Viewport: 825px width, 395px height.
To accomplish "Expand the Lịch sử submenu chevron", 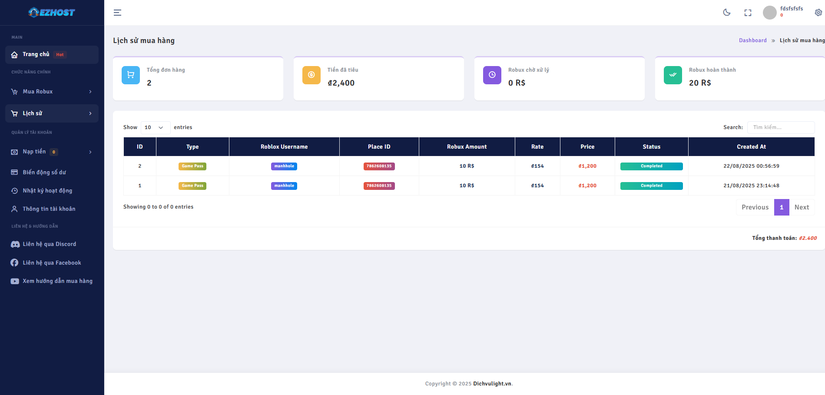I will (90, 113).
